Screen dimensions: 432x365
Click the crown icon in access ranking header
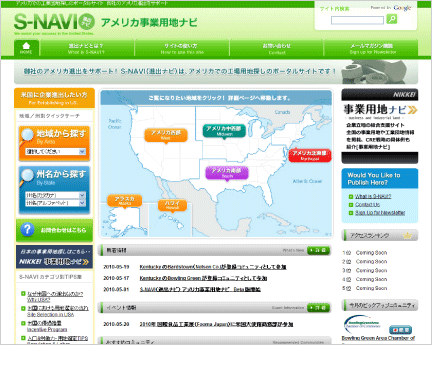tap(407, 236)
